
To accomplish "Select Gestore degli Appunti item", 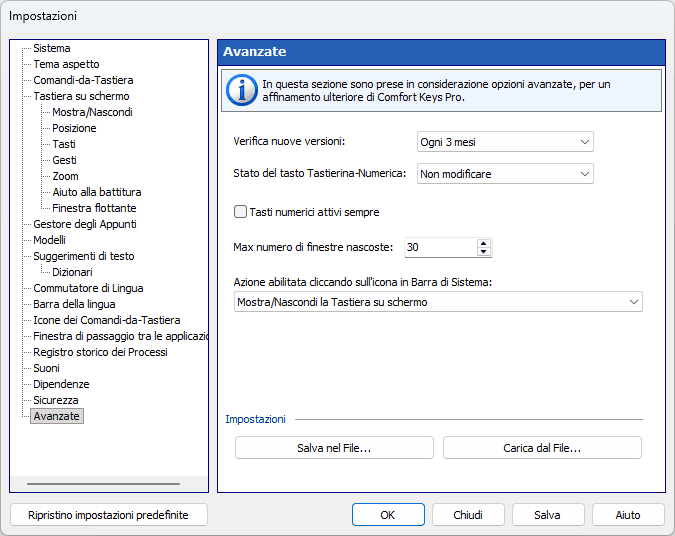I will (85, 224).
